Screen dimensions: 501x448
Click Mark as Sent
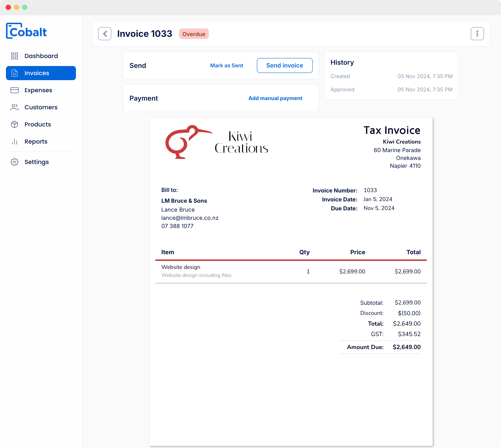226,65
